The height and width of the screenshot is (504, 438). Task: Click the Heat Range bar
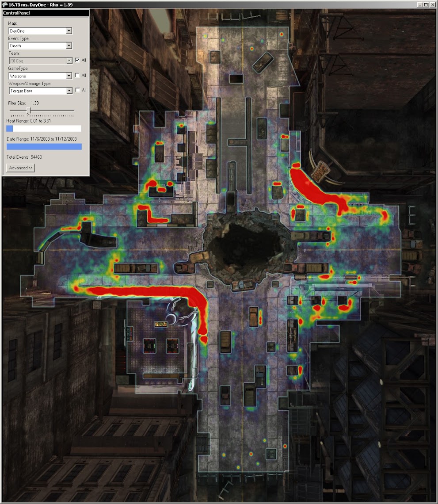click(44, 129)
